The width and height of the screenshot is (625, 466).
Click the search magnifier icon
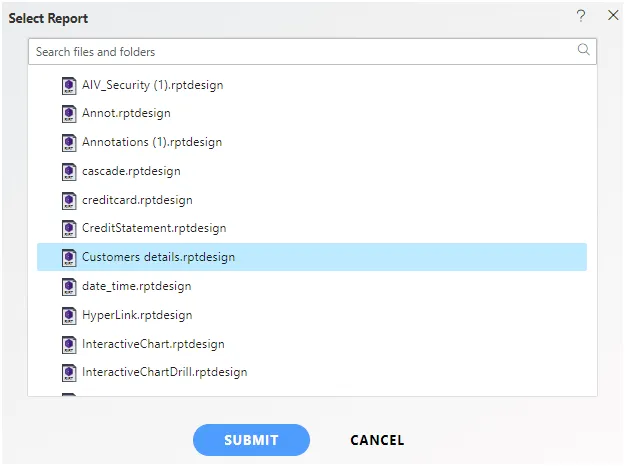pyautogui.click(x=583, y=49)
